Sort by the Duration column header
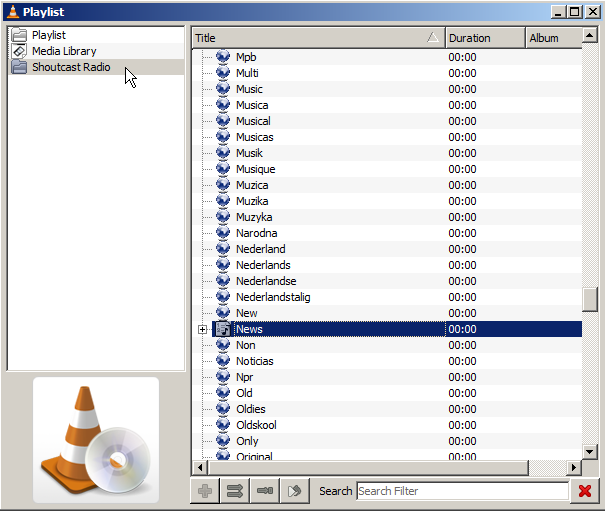The image size is (605, 511). coord(484,38)
